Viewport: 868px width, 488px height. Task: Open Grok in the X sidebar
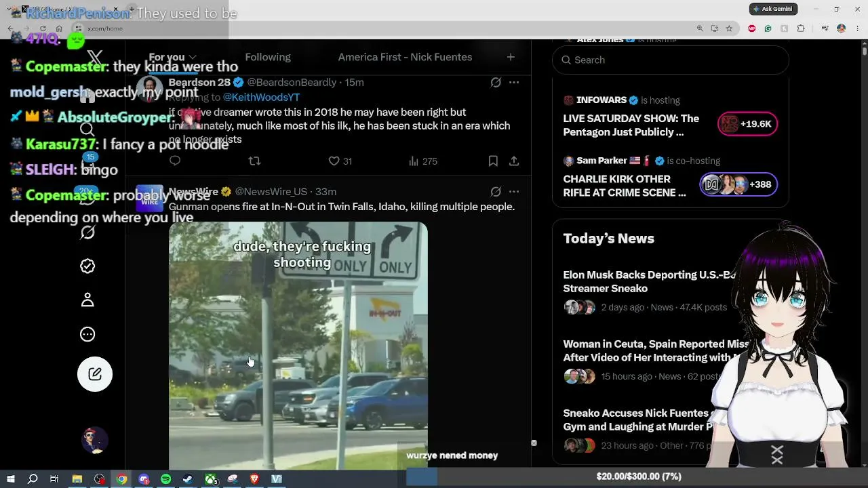(87, 232)
